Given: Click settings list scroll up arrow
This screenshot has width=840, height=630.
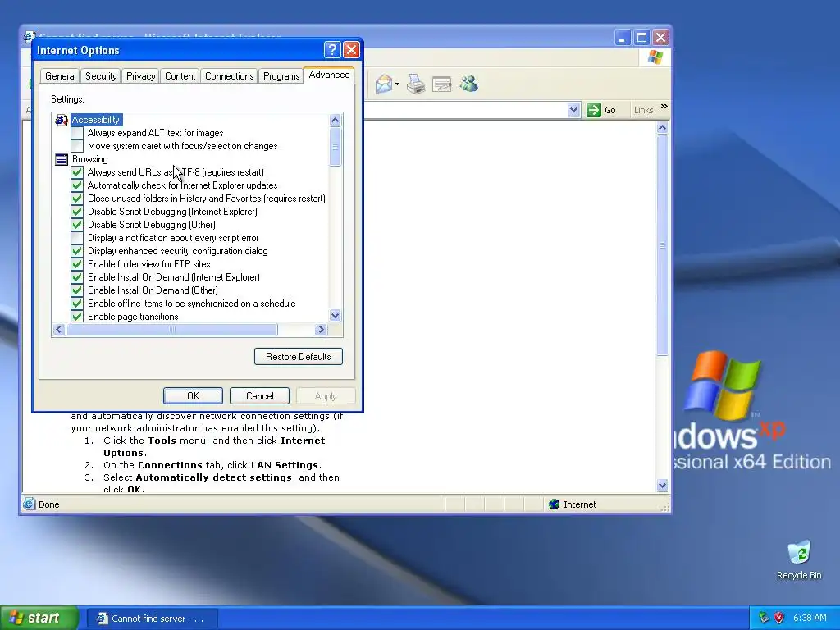Looking at the screenshot, I should coord(336,120).
